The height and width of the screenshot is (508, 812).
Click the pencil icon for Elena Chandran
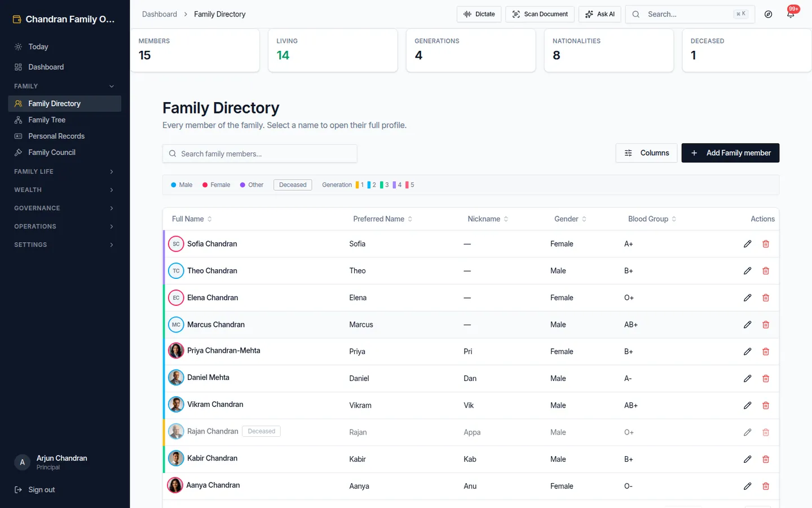[747, 297]
